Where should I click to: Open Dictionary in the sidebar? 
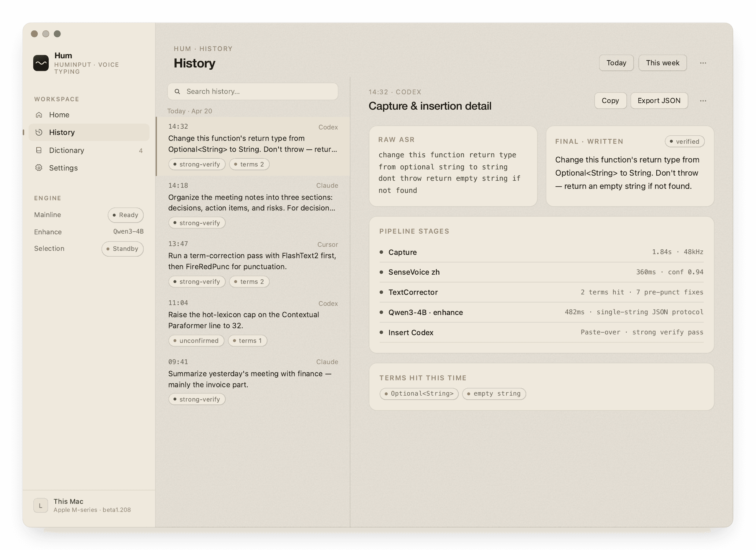[89, 150]
